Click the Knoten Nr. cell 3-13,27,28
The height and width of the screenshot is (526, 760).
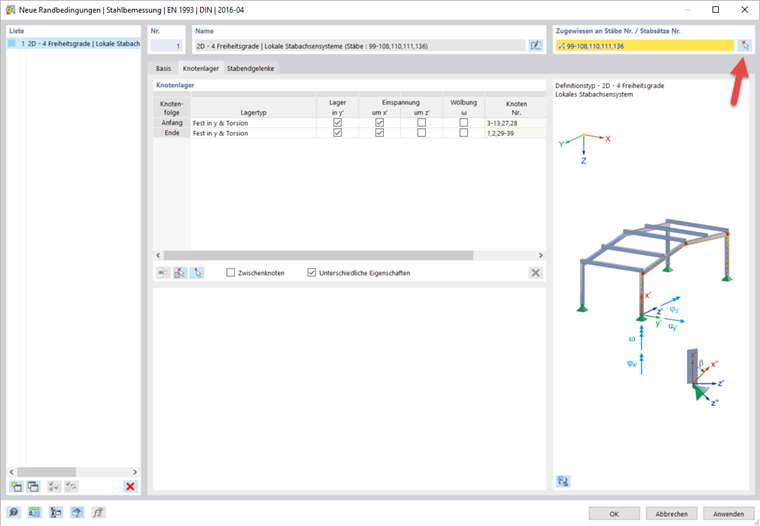[x=516, y=123]
